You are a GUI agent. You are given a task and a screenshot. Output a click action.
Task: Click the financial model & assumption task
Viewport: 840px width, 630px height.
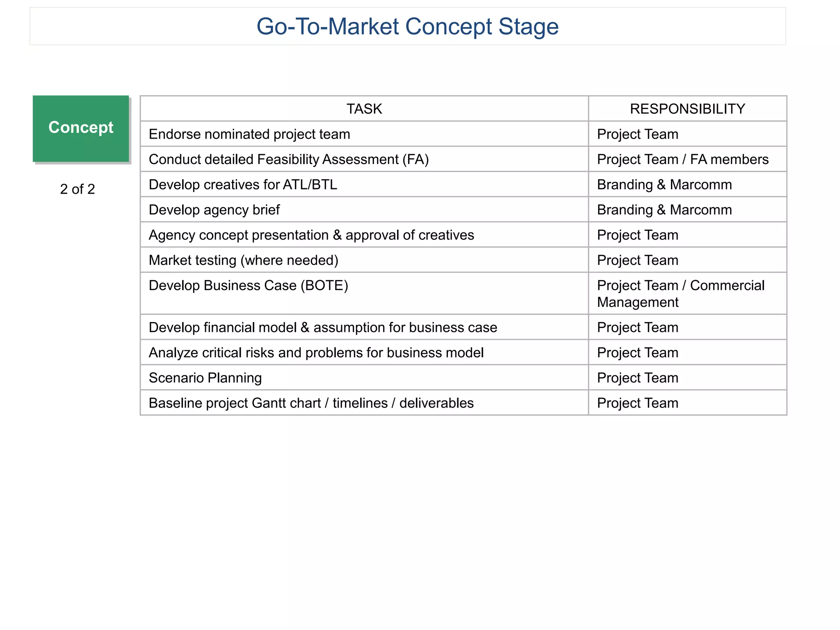tap(323, 328)
